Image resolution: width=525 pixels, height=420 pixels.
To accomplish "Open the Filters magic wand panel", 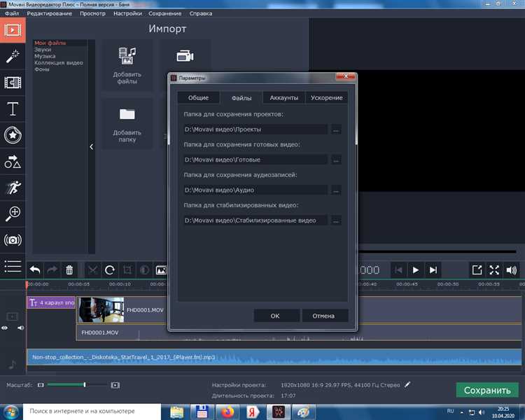I will coord(13,56).
